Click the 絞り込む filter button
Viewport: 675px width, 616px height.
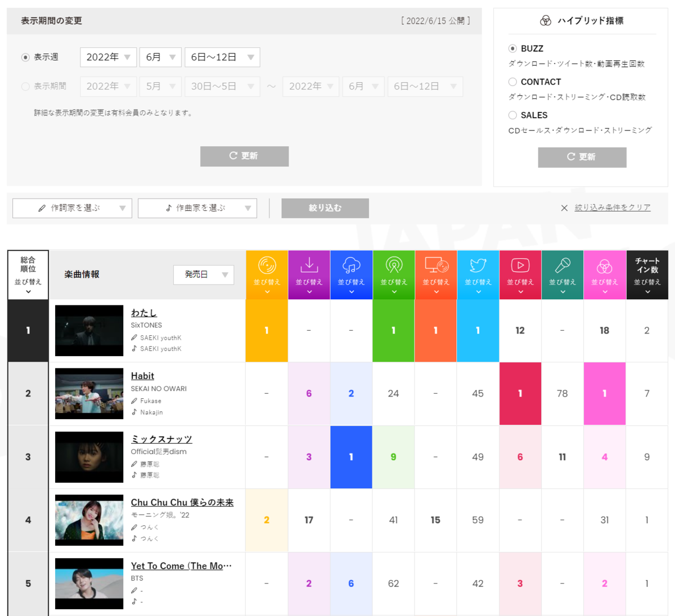coord(325,208)
